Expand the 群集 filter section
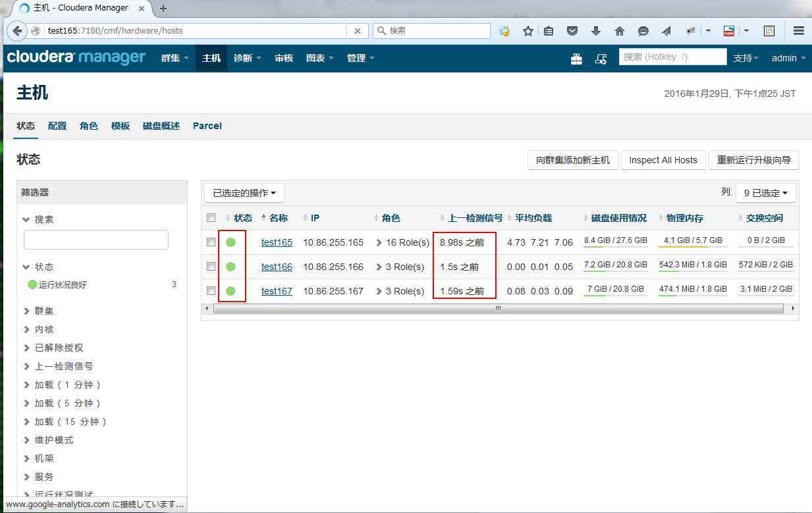 [40, 311]
